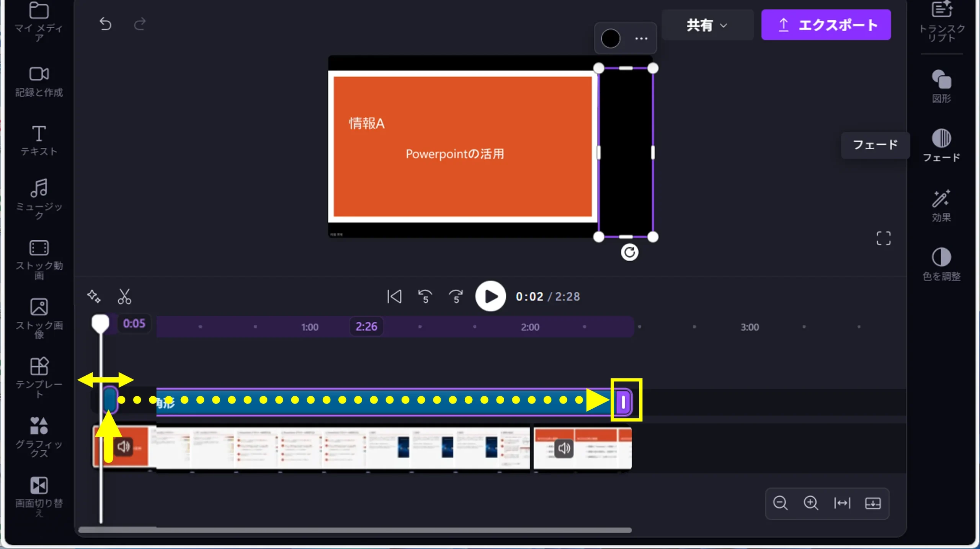Click the black color swatch
This screenshot has width=980, height=549.
coord(611,39)
